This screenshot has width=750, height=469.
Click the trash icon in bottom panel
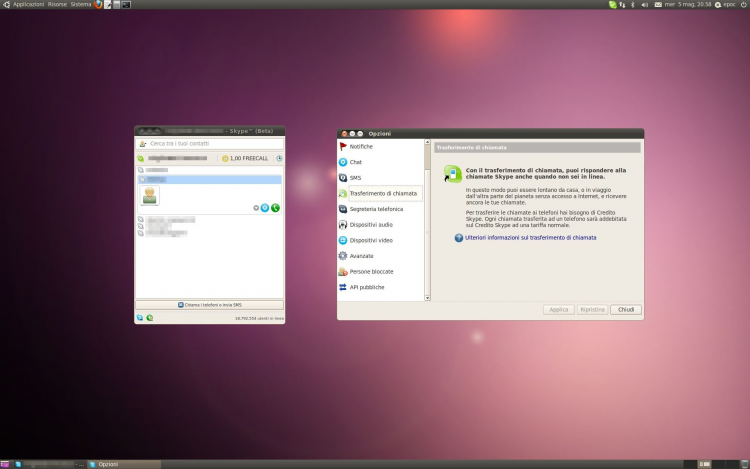pyautogui.click(x=745, y=464)
